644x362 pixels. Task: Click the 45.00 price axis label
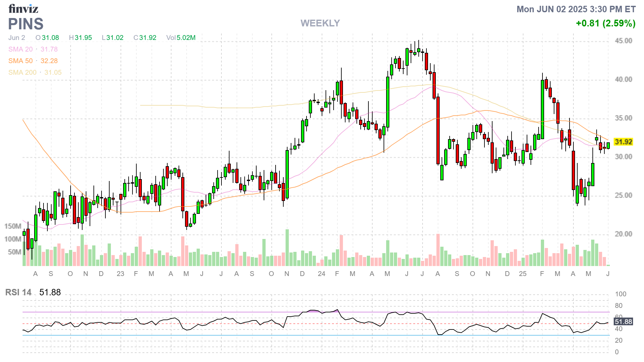pyautogui.click(x=623, y=41)
